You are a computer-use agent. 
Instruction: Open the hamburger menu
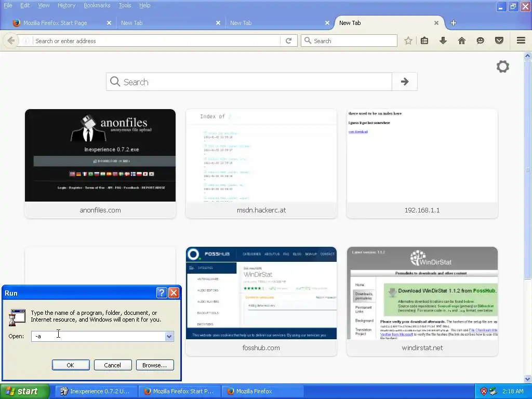click(x=521, y=41)
